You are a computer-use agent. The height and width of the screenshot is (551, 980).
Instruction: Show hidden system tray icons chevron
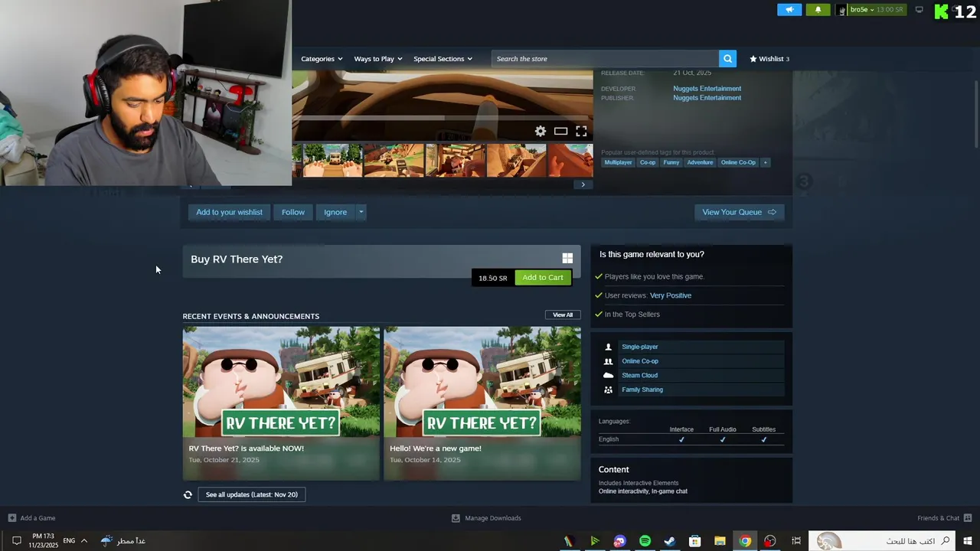(84, 541)
